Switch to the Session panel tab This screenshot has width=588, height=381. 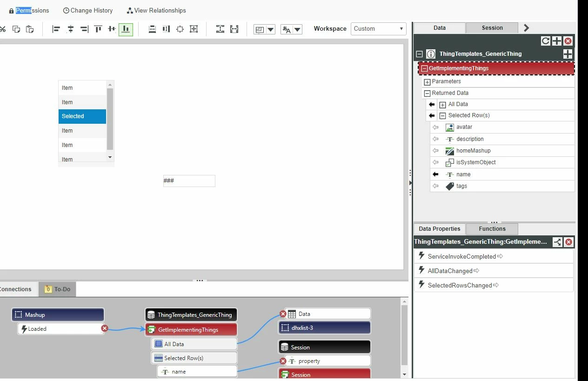click(492, 28)
